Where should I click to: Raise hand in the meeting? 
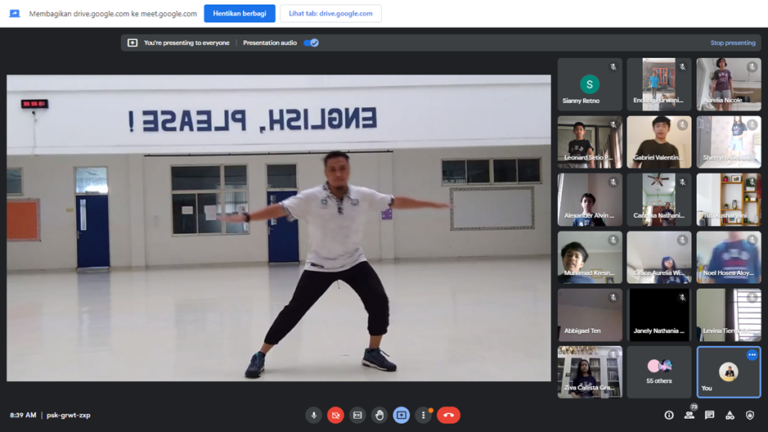379,415
